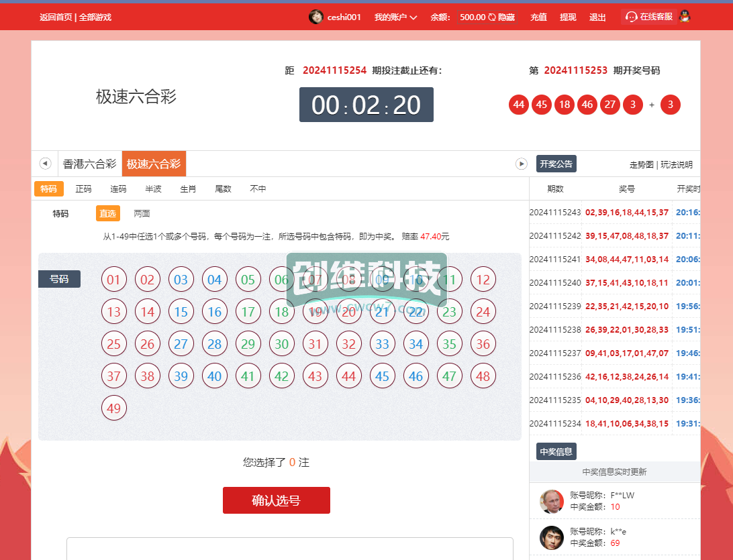Image resolution: width=733 pixels, height=560 pixels.
Task: Open the 特码 play type tab
Action: (48, 188)
